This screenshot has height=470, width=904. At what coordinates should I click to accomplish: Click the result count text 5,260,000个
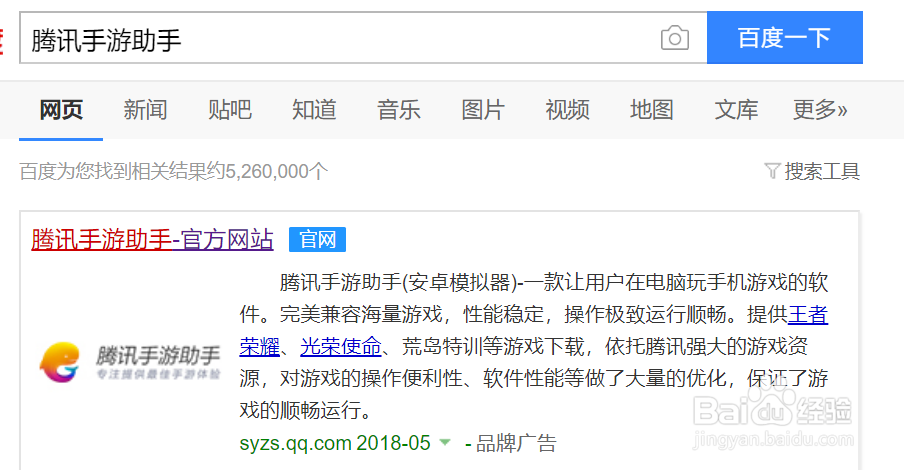point(276,171)
